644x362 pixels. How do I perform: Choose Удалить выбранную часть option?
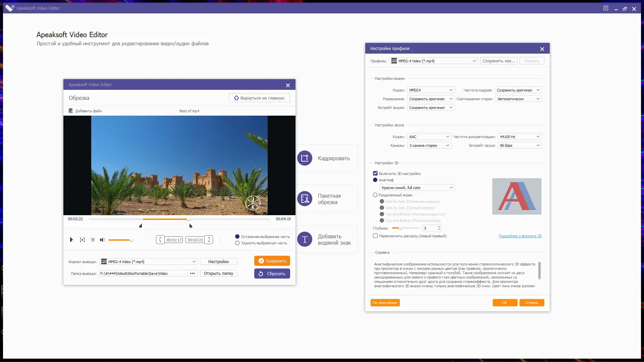[x=237, y=243]
